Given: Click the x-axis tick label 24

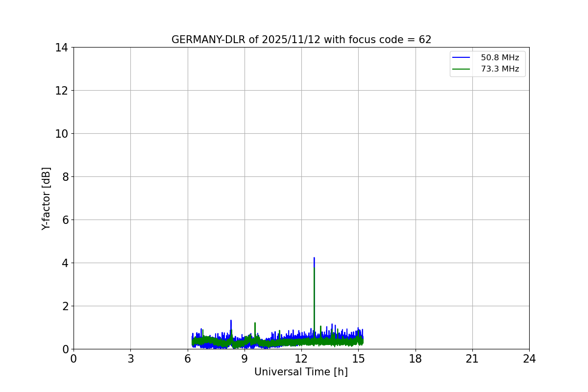Looking at the screenshot, I should click(529, 359).
